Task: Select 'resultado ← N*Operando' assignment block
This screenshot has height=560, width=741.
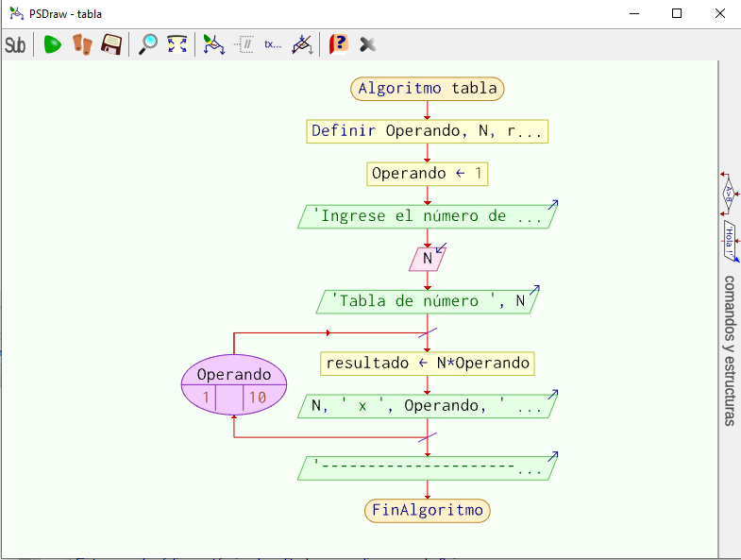Action: click(428, 364)
